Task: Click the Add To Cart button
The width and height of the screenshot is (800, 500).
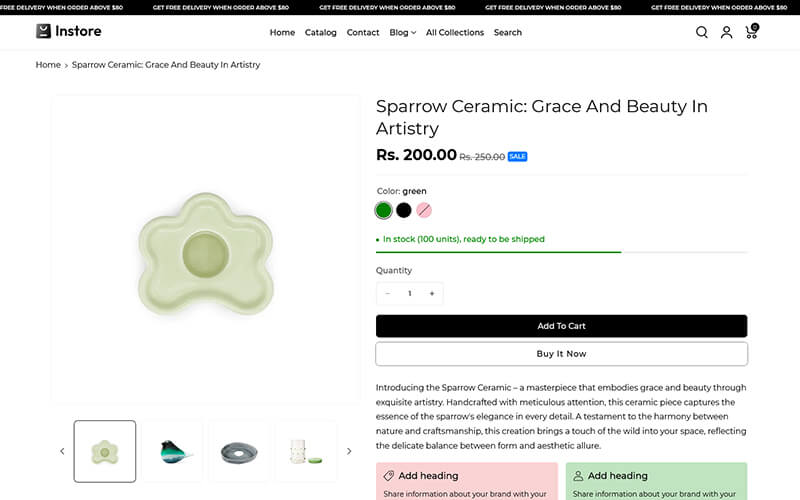Action: coord(561,326)
